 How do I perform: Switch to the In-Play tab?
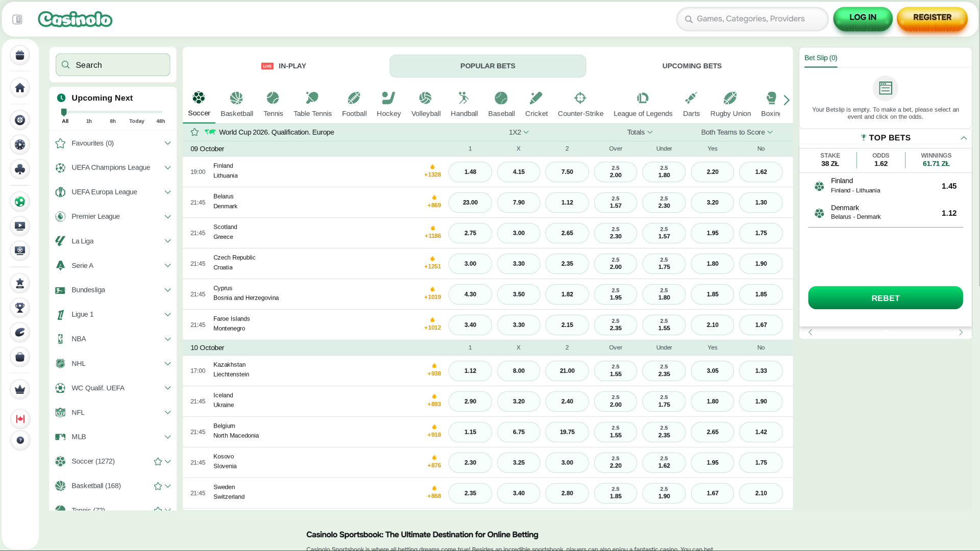pyautogui.click(x=284, y=66)
